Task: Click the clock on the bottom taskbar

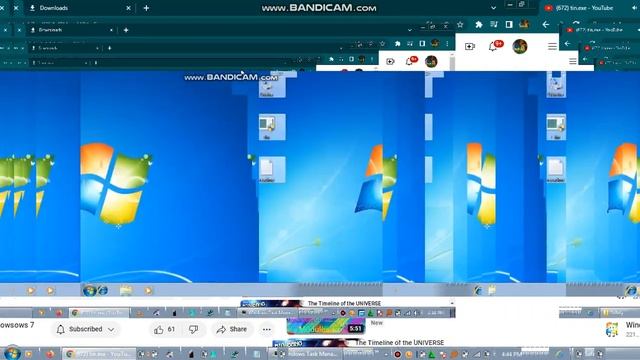Action: 512,354
